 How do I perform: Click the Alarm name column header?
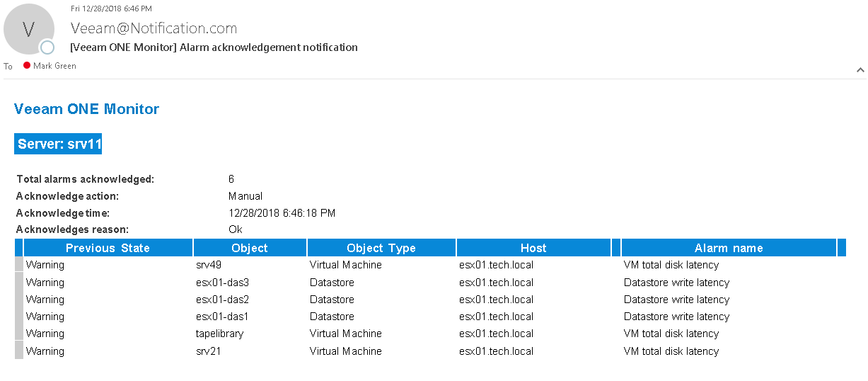pos(729,248)
